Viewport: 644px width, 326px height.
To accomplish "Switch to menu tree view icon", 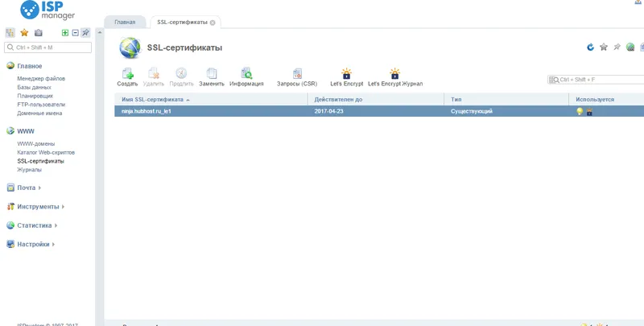I will 10,33.
